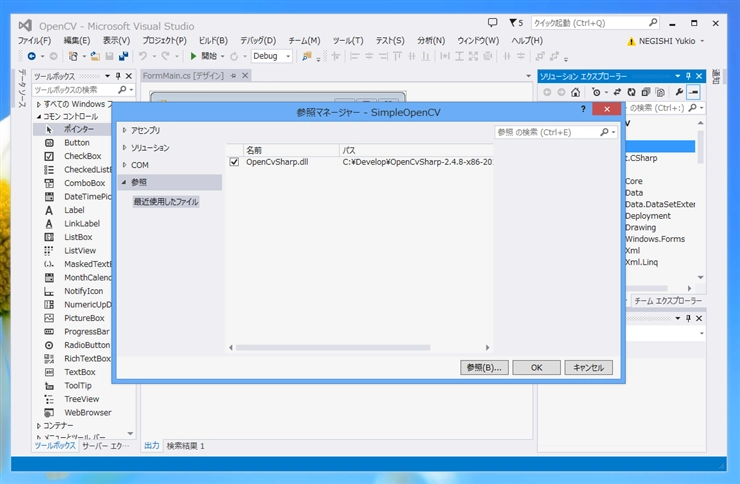Screen dimensions: 740x484
Task: Click the Open File folder icon
Action: [95, 56]
